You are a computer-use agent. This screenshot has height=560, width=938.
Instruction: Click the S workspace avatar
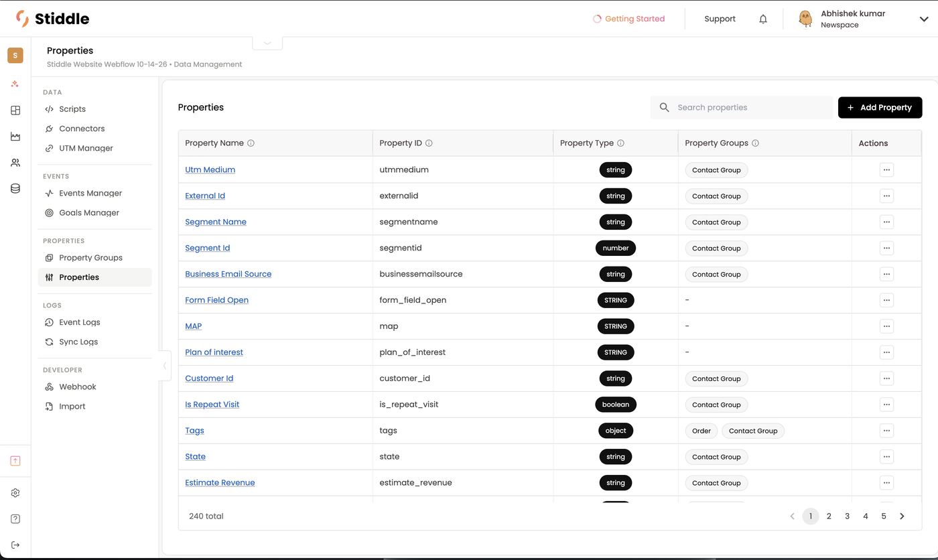tap(15, 56)
